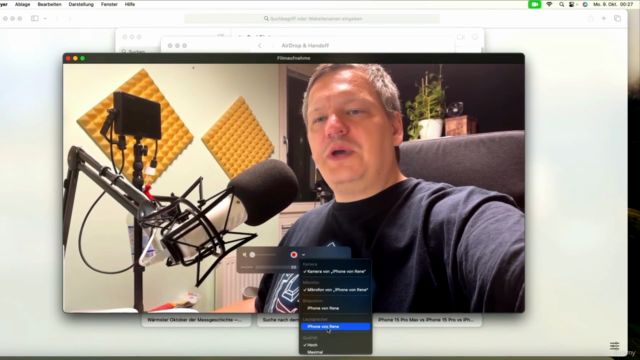Click the date and time Mo. 9. Okt. 00:27

click(613, 4)
